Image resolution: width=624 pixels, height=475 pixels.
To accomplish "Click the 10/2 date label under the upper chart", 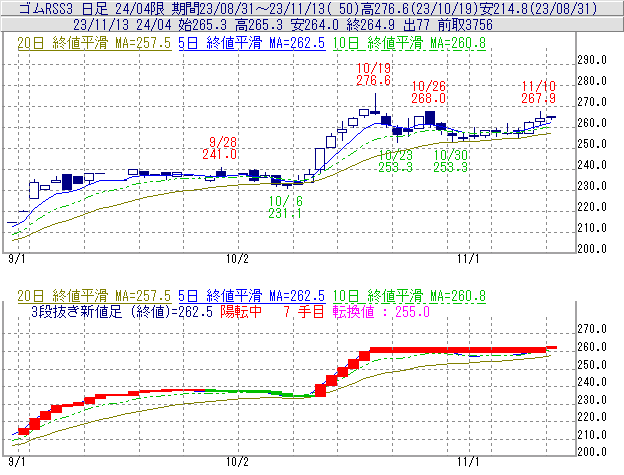I will point(237,259).
